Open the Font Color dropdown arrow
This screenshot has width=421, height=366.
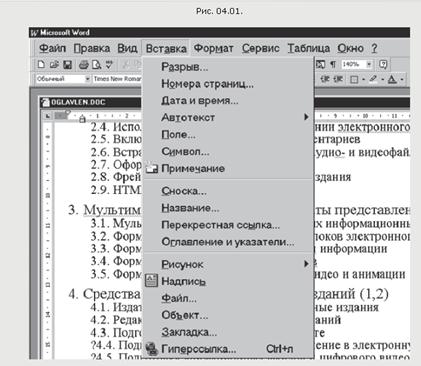coord(402,79)
